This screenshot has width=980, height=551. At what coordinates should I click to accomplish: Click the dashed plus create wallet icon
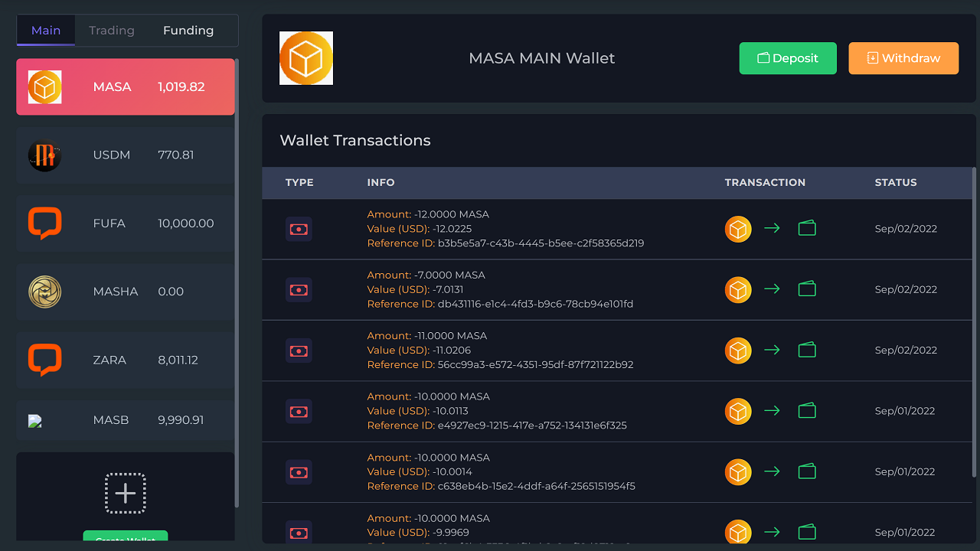[126, 494]
